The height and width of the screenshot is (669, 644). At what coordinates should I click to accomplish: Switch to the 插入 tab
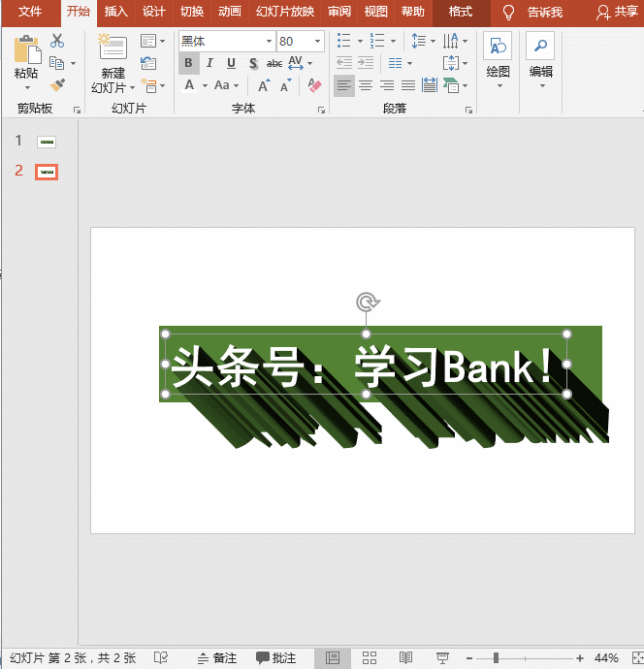click(x=116, y=12)
